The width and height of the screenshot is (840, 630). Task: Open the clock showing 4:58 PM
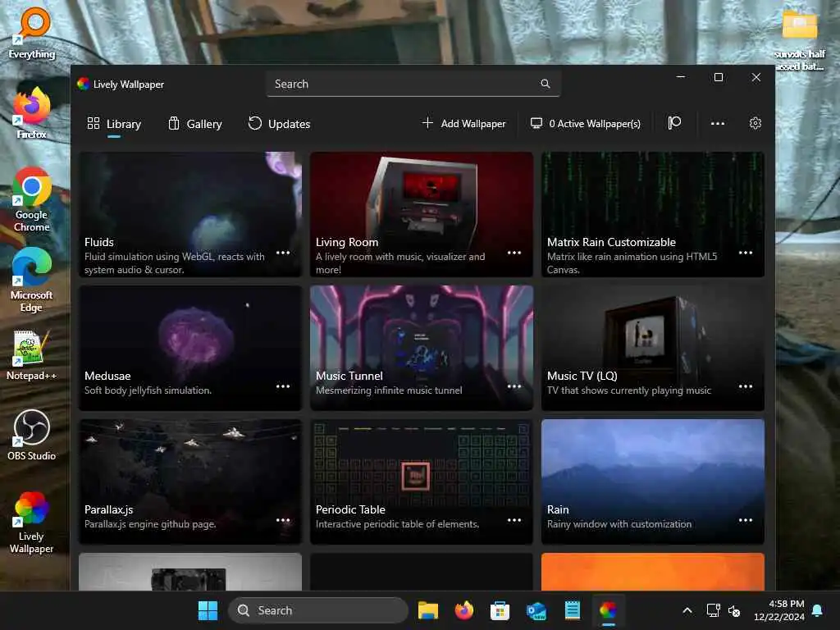pyautogui.click(x=779, y=610)
